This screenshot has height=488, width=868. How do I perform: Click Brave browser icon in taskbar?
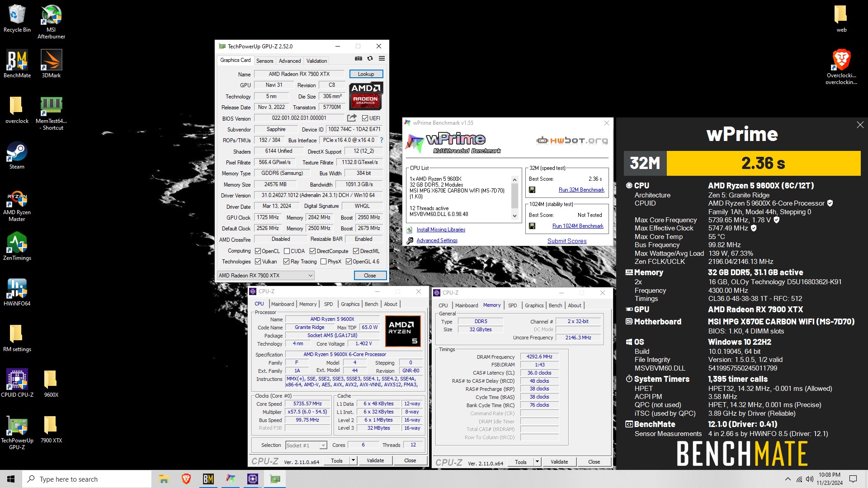click(x=186, y=479)
